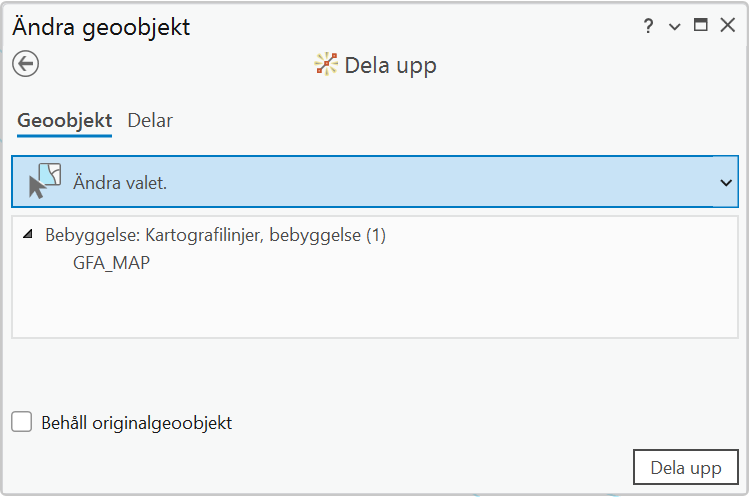Click the Dela upp tool icon in header
750x497 pixels.
pos(326,65)
